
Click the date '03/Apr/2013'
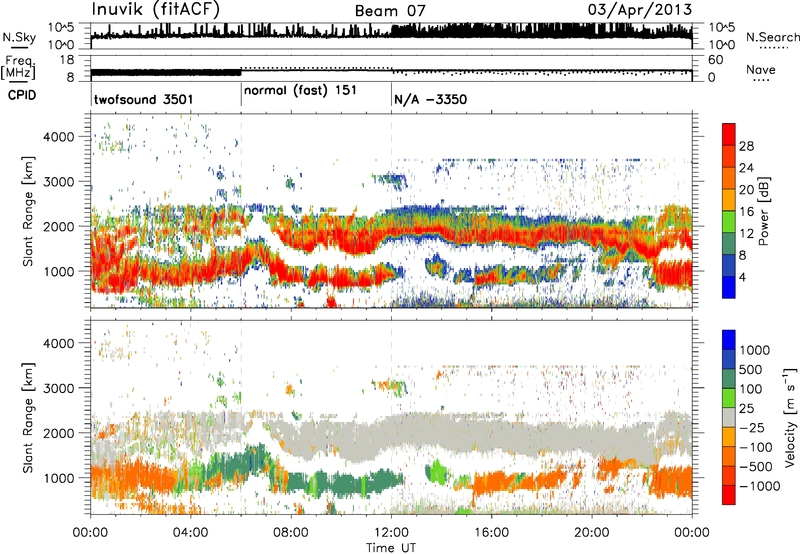640,10
